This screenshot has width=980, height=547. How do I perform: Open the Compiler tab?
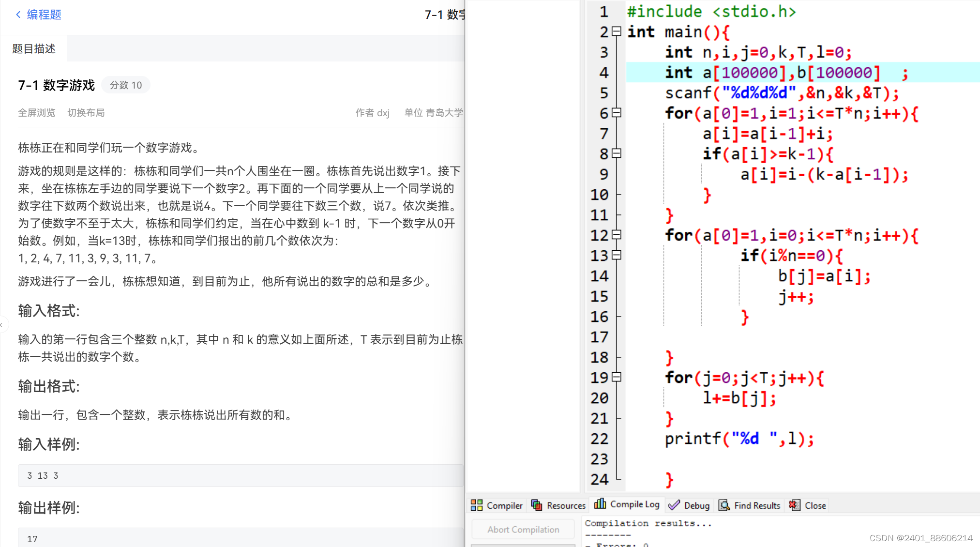[497, 505]
